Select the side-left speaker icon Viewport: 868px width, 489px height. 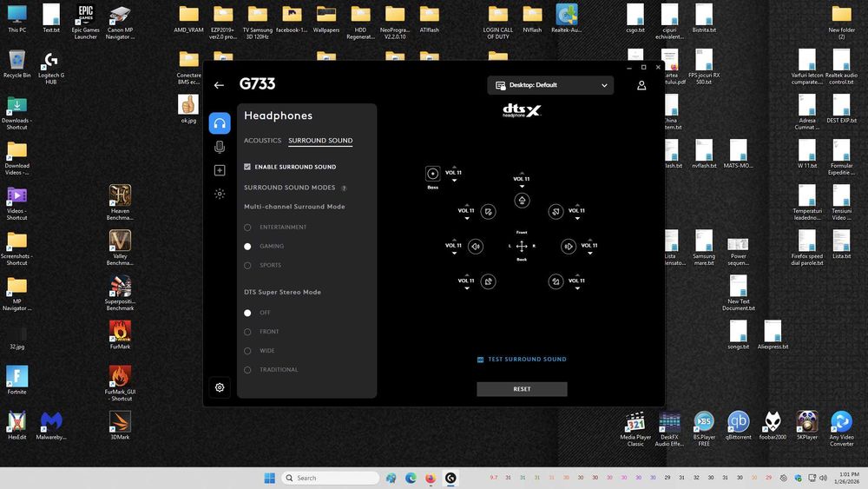(x=476, y=247)
